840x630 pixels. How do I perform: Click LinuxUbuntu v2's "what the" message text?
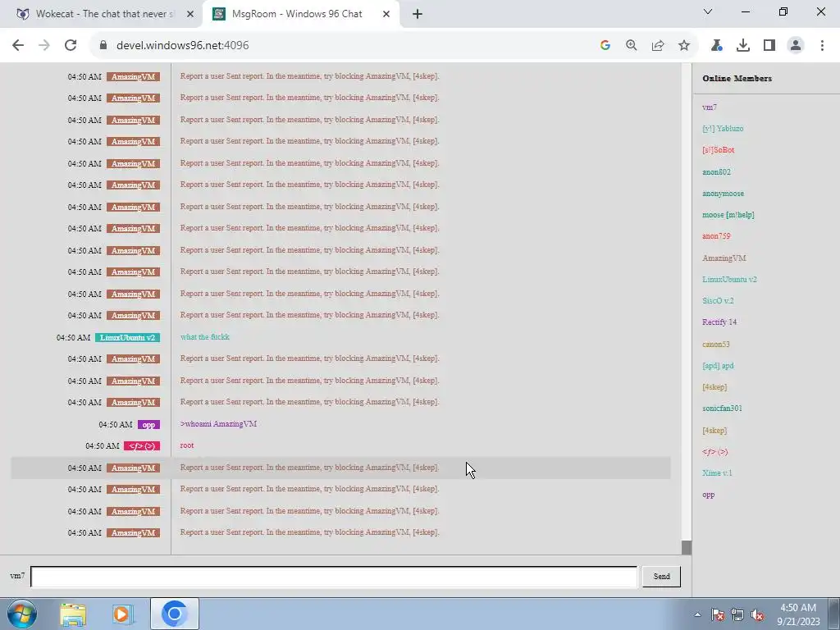204,337
